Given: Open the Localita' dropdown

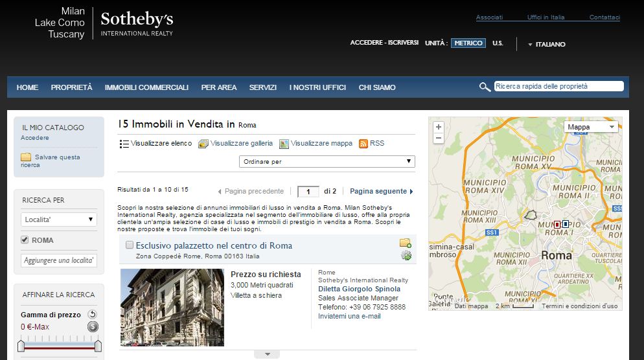Looking at the screenshot, I should [x=59, y=219].
